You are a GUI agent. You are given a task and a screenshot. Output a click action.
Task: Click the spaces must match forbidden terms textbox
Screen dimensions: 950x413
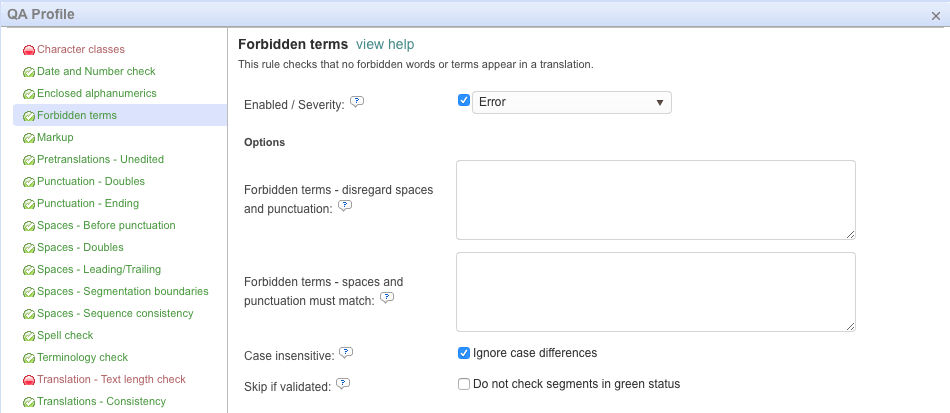(655, 292)
